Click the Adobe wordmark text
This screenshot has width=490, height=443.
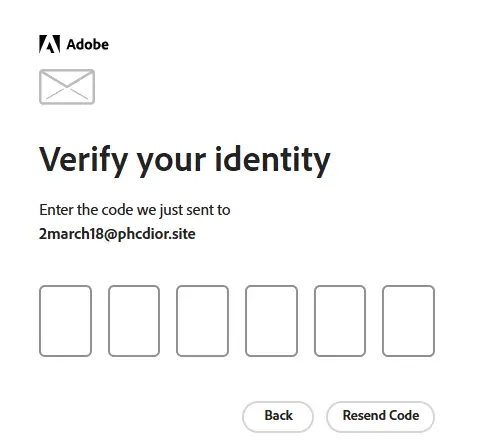point(88,44)
